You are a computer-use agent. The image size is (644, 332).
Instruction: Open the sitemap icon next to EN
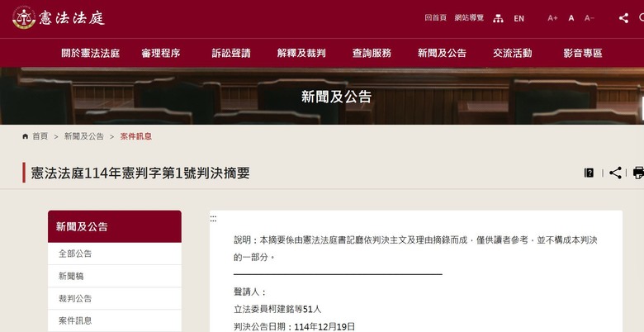pyautogui.click(x=498, y=18)
